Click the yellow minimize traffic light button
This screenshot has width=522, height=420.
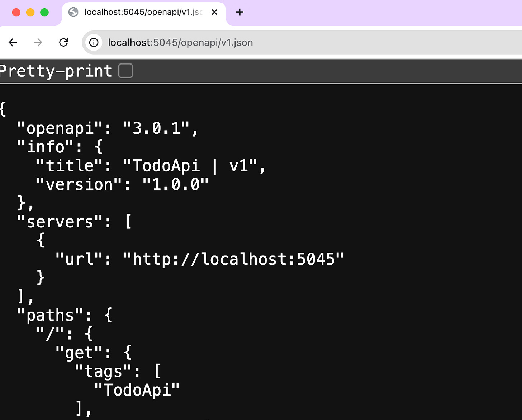[x=30, y=12]
